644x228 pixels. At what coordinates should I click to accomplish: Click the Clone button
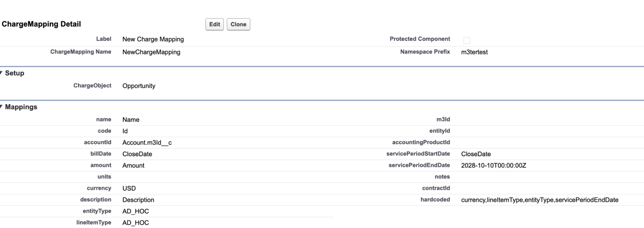238,24
